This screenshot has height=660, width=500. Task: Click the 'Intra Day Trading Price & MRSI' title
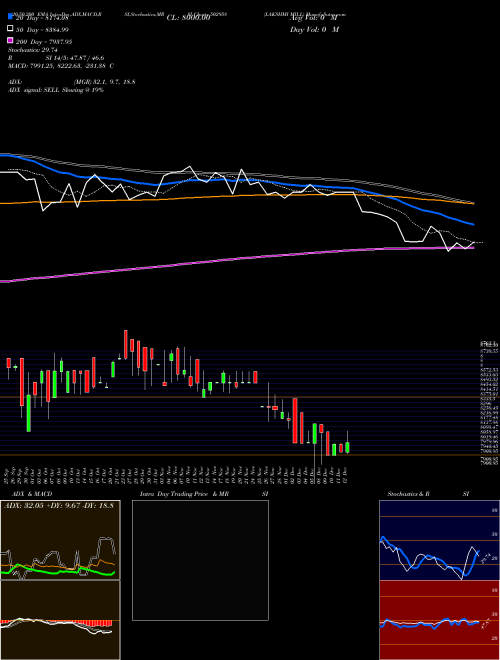[204, 494]
